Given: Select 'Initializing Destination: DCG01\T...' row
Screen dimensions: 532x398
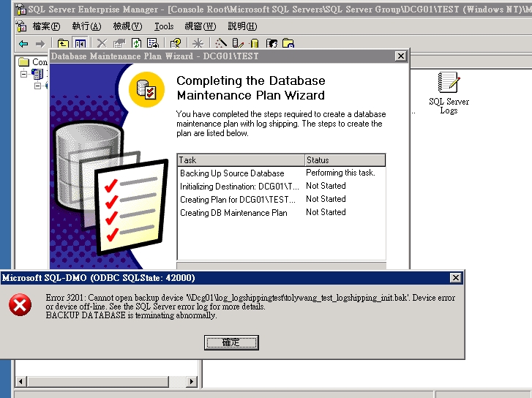Looking at the screenshot, I should pos(281,187).
